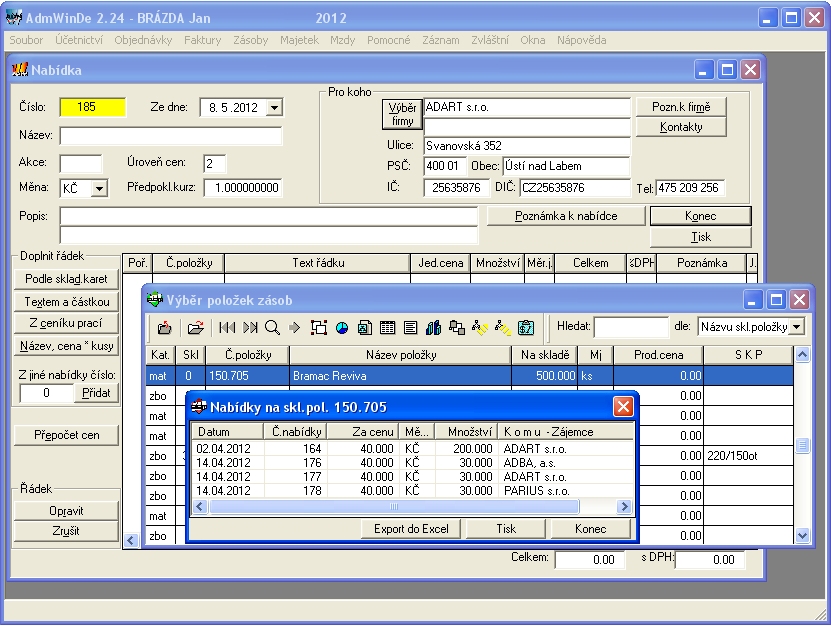Click the stock list scroll-down arrow

[x=802, y=535]
